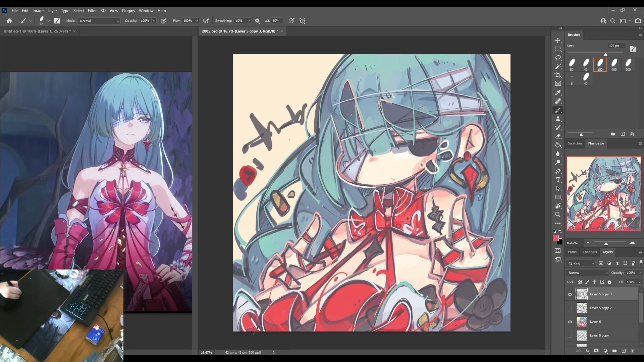Open the Filter menu
Image resolution: width=644 pixels, height=362 pixels.
(92, 11)
